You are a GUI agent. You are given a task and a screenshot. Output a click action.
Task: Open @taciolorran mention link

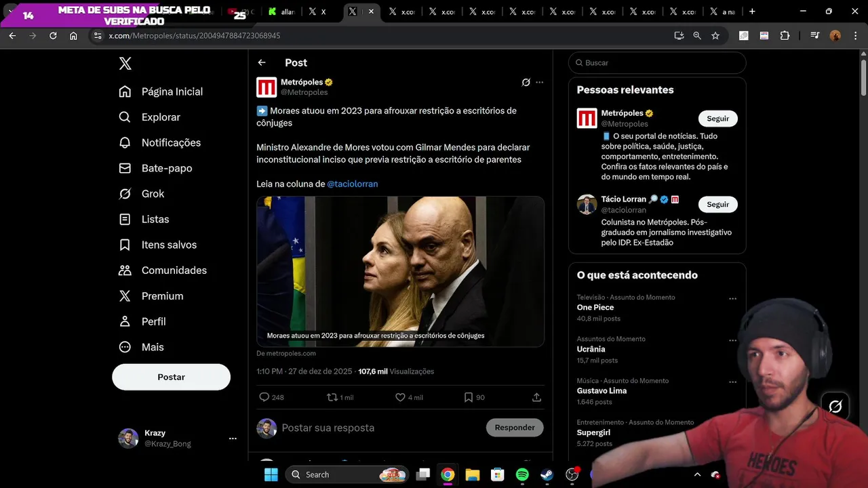click(x=353, y=184)
